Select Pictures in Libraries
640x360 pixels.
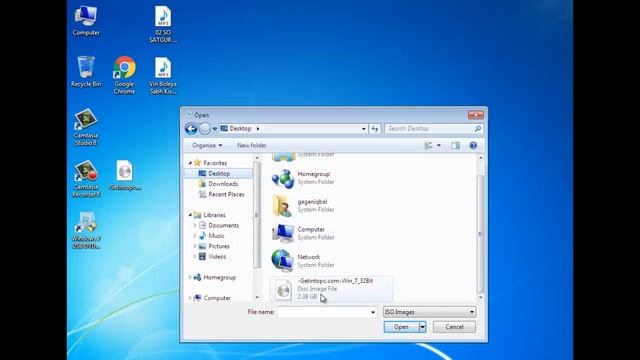coord(219,246)
